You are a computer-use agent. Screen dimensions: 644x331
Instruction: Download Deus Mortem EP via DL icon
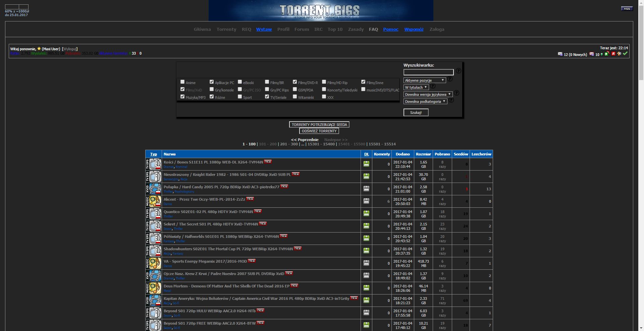(x=366, y=288)
